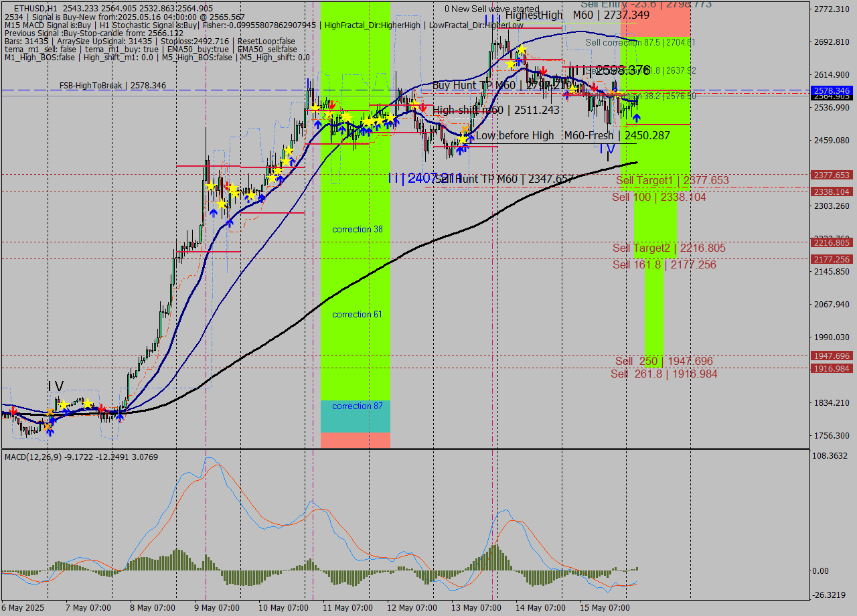
Task: Select the blue IV wave marker near the 2450 low
Action: (x=607, y=148)
